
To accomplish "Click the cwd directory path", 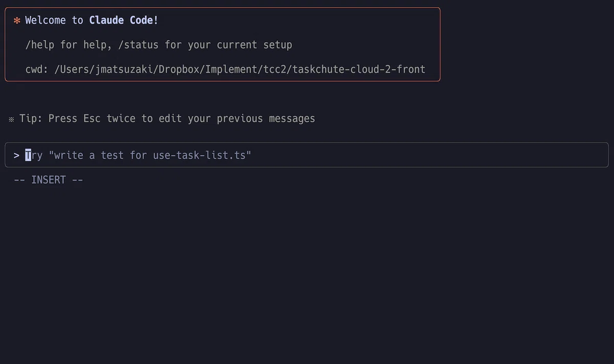I will (x=240, y=70).
